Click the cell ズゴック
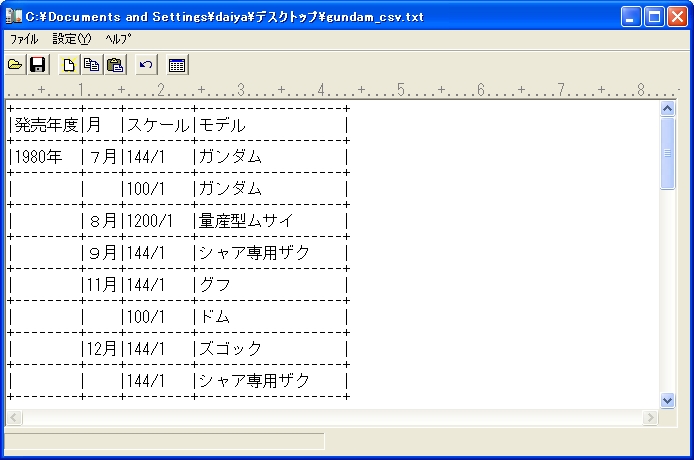This screenshot has width=694, height=460. [230, 349]
